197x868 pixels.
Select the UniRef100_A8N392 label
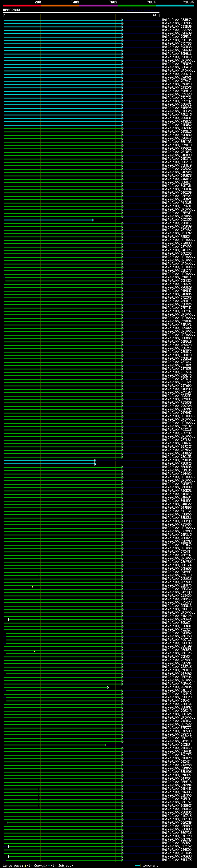coord(177,128)
